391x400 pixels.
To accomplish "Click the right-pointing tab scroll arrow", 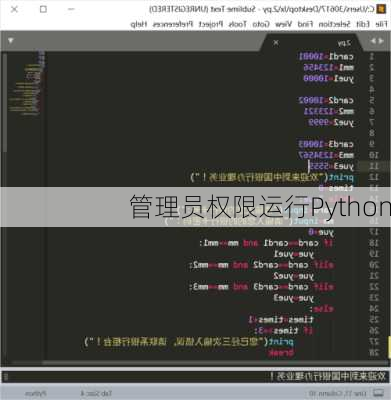I will point(381,41).
